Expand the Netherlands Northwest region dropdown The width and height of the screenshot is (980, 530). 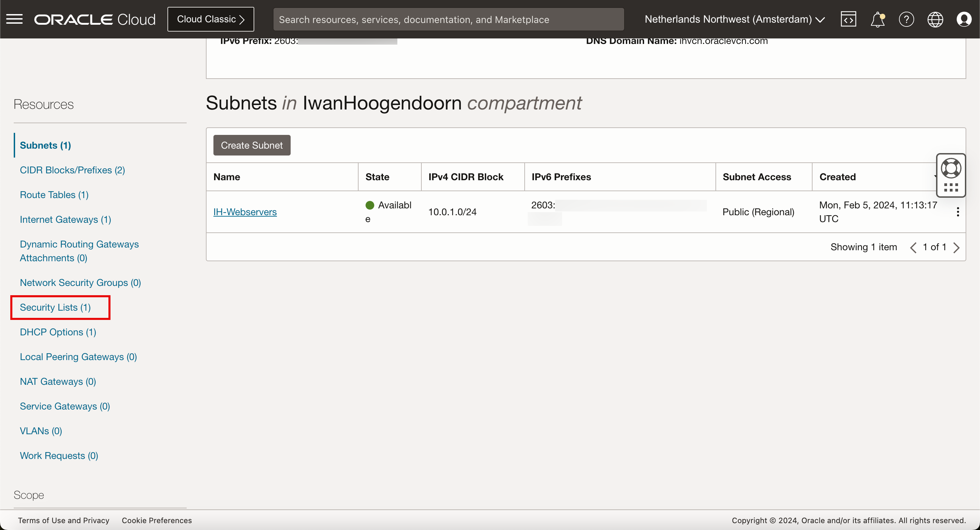734,19
